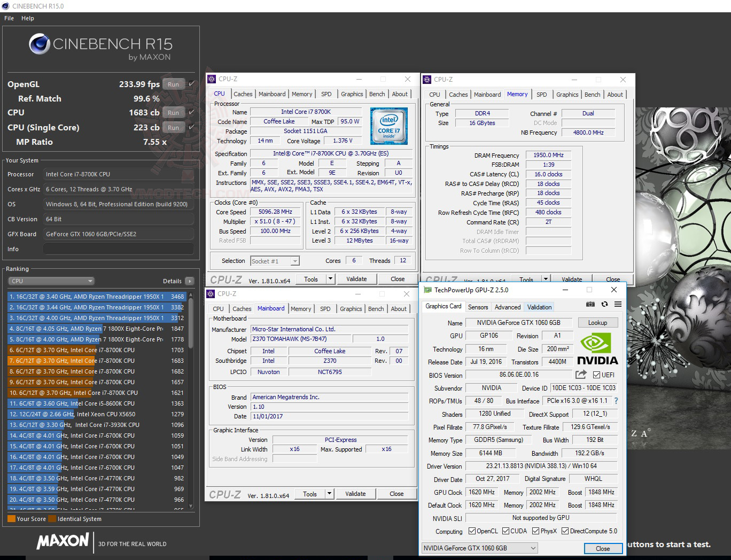
Task: Run the CPU benchmark
Action: coord(174,112)
